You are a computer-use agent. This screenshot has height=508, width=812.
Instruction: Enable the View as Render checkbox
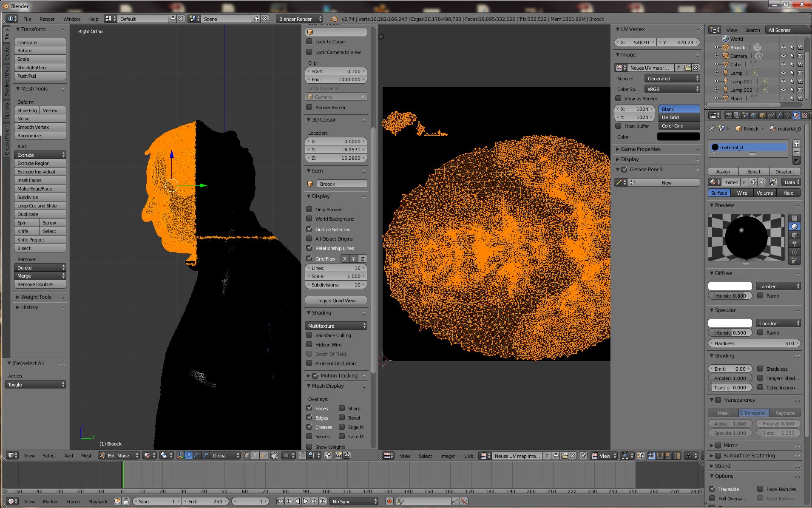pos(619,98)
